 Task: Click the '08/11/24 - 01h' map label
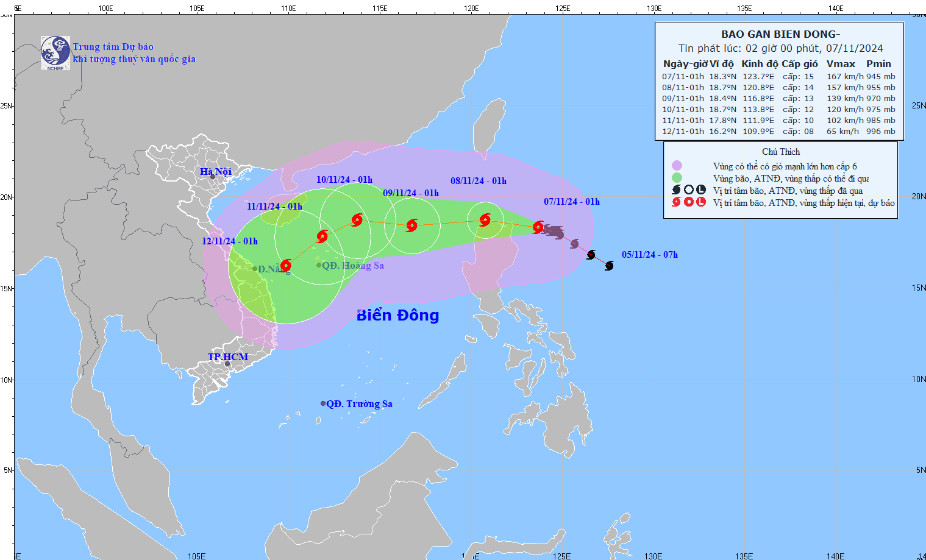479,181
